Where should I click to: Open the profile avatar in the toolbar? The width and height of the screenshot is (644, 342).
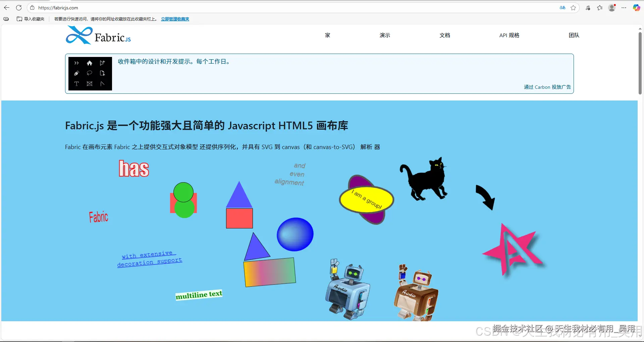tap(612, 8)
